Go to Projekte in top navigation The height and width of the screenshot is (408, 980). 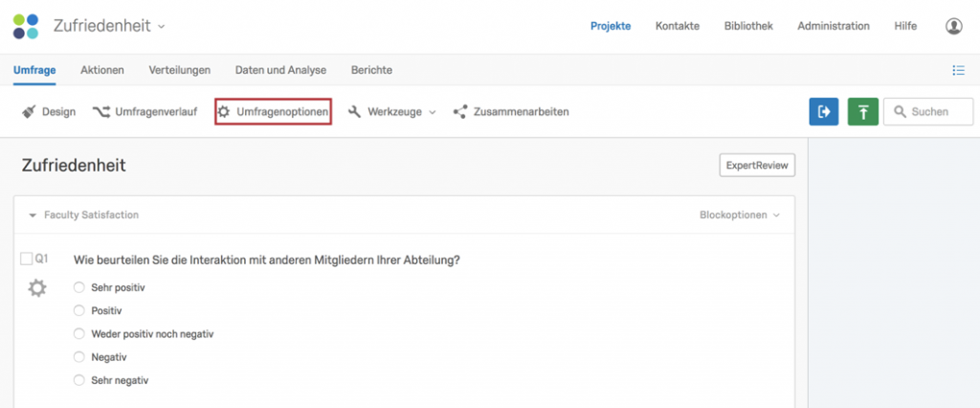click(x=611, y=26)
